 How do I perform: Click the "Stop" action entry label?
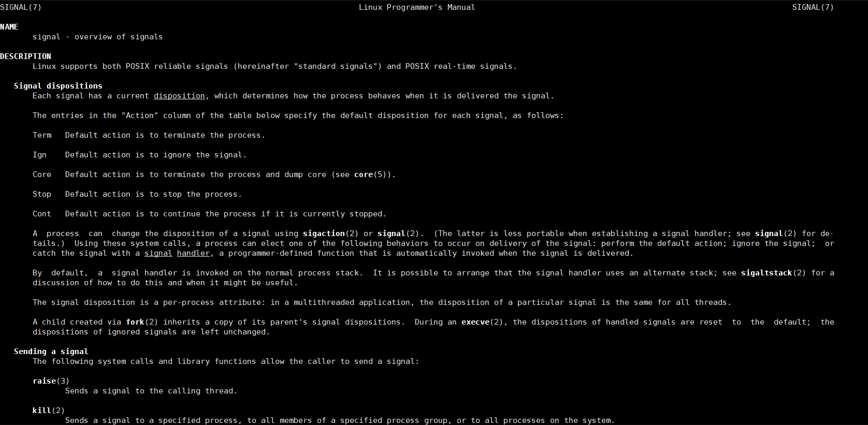42,194
